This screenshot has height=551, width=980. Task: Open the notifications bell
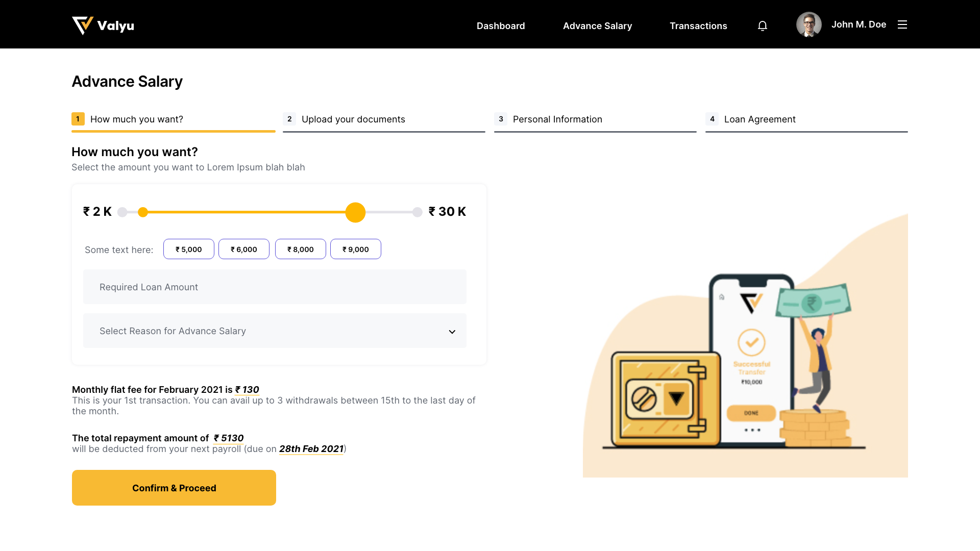pyautogui.click(x=763, y=26)
